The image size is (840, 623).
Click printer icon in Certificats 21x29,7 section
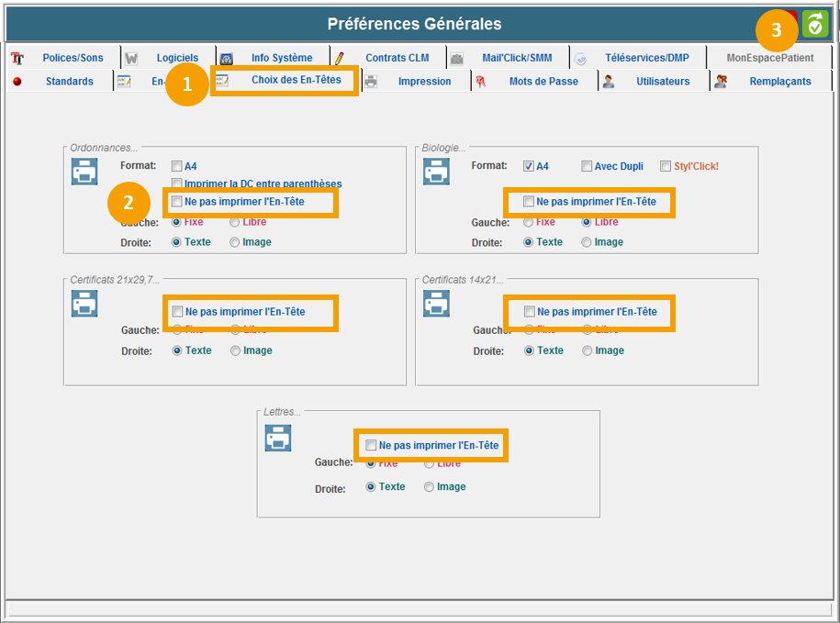click(x=84, y=304)
